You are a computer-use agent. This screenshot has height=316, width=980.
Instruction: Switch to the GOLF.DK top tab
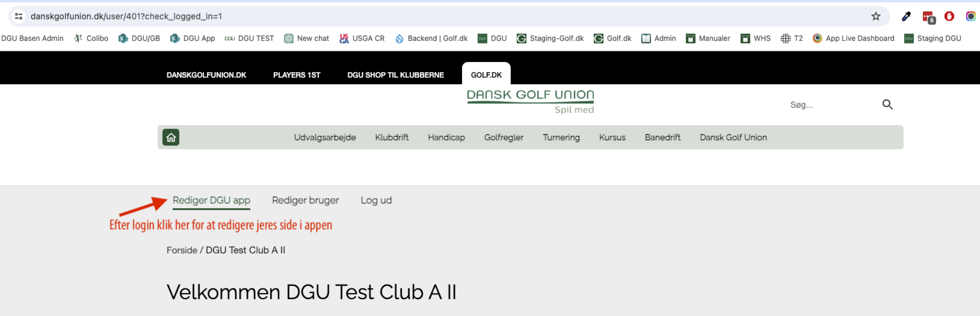pos(486,75)
